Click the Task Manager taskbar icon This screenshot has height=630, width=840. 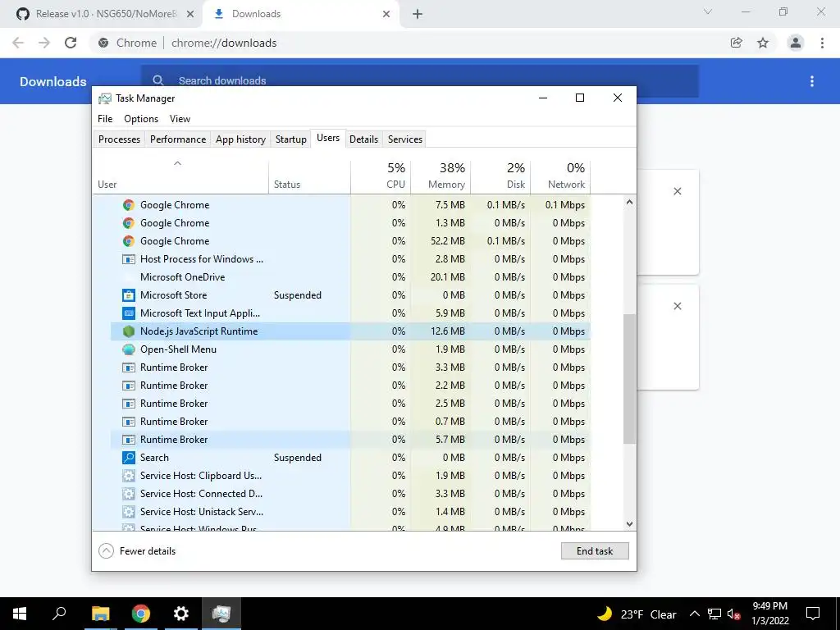click(x=221, y=614)
